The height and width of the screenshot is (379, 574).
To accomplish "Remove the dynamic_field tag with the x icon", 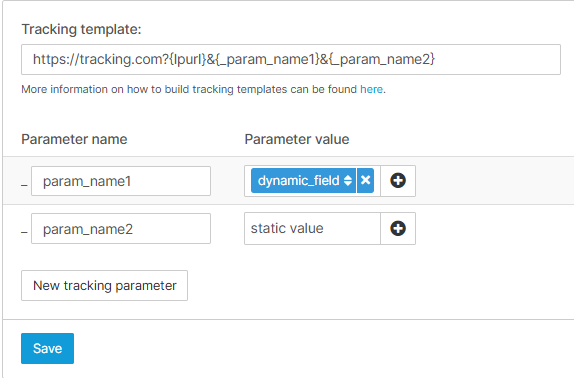I will point(365,181).
